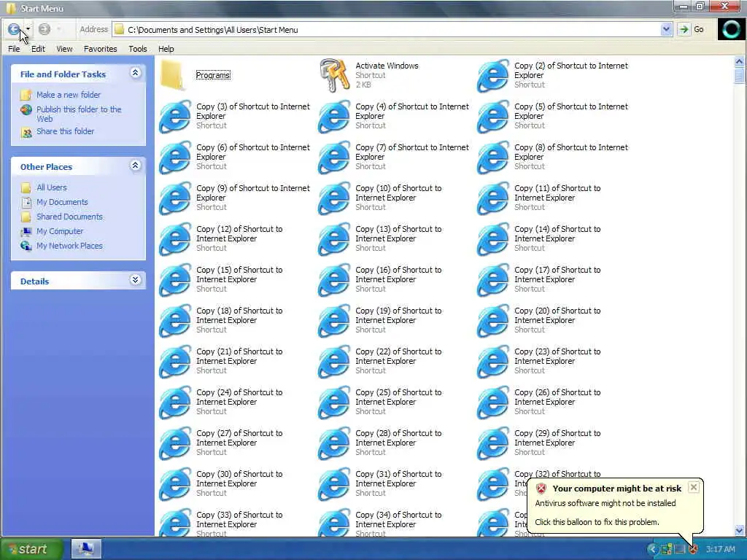This screenshot has width=747, height=560.
Task: Collapse the Other Places panel
Action: coord(135,166)
